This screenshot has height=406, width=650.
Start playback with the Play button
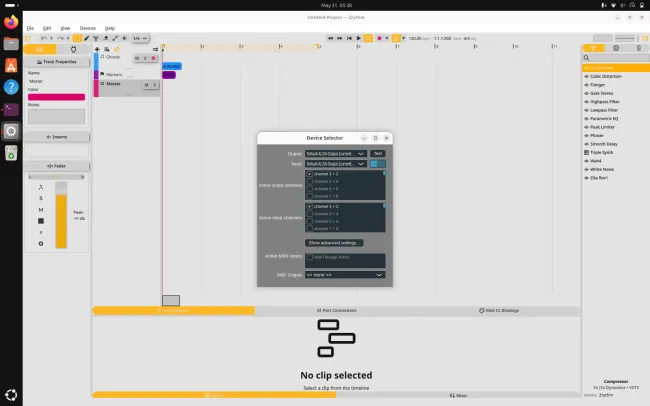point(359,38)
